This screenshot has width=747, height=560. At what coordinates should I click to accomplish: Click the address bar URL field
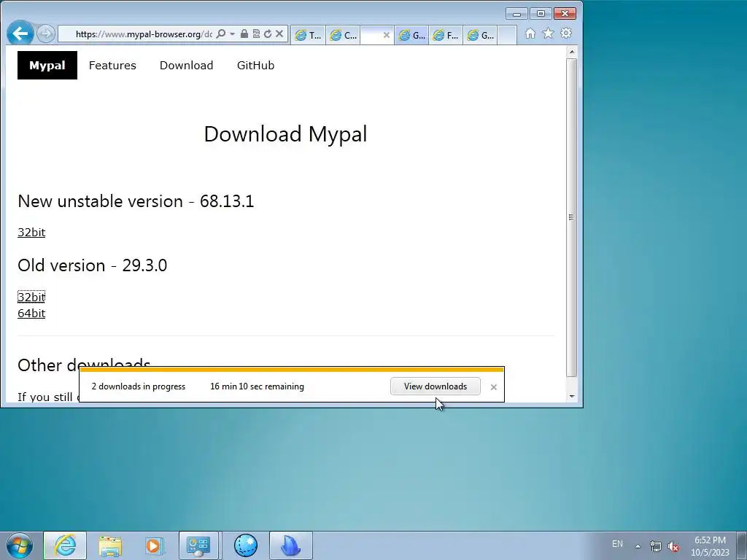pyautogui.click(x=144, y=34)
